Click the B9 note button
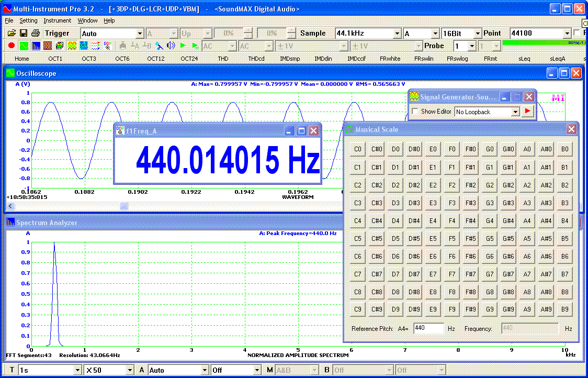 click(565, 309)
